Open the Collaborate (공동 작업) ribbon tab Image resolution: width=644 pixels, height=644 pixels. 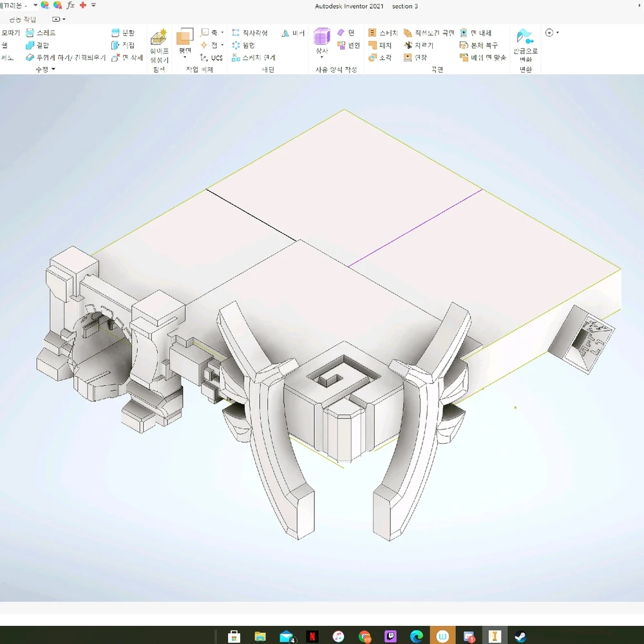pyautogui.click(x=23, y=19)
